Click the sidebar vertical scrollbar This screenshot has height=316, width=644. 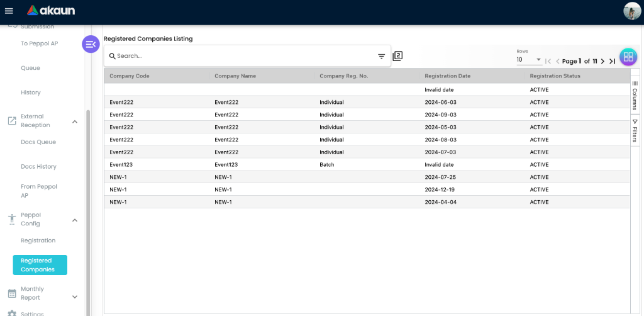[x=87, y=213]
